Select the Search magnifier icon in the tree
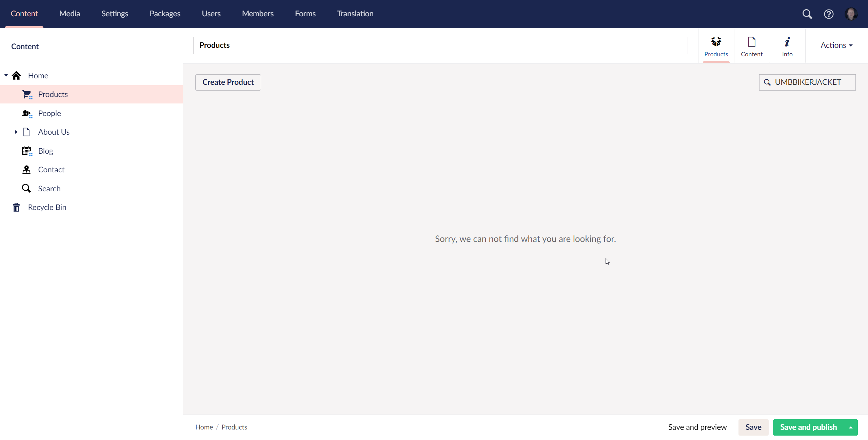The width and height of the screenshot is (868, 440). click(26, 188)
